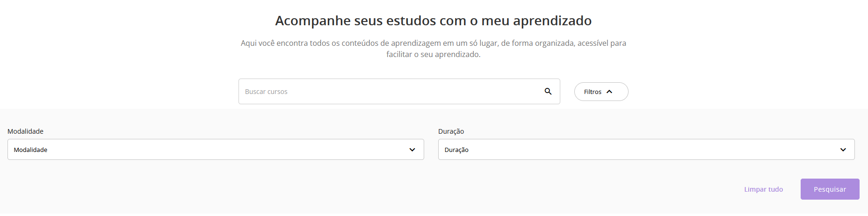Viewport: 868px width, 216px height.
Task: Toggle the Filtros pill button
Action: tap(601, 92)
